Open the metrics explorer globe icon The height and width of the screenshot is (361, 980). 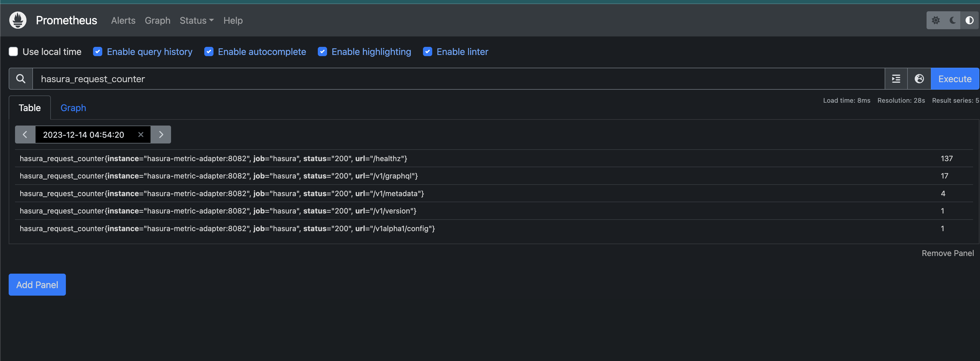click(919, 79)
